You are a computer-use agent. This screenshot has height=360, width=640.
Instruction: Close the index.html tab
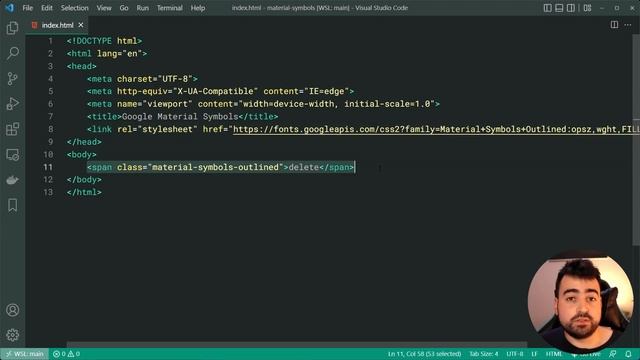[x=81, y=25]
